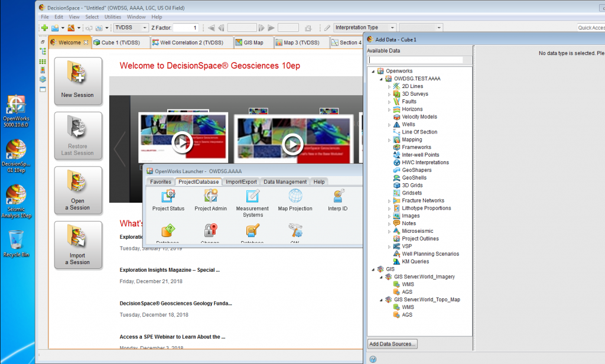Click the OpenWorks 5000.10.6.0 desktop shortcut

tap(16, 111)
